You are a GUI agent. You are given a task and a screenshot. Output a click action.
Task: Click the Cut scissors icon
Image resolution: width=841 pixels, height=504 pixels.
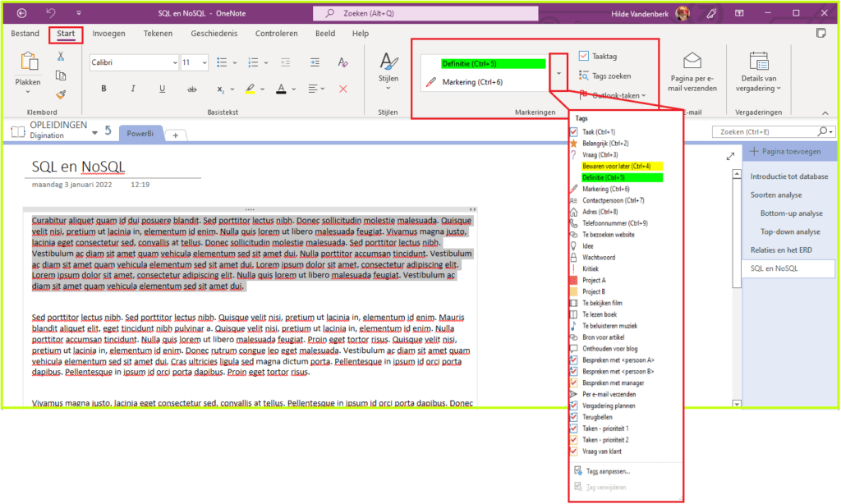coord(61,57)
